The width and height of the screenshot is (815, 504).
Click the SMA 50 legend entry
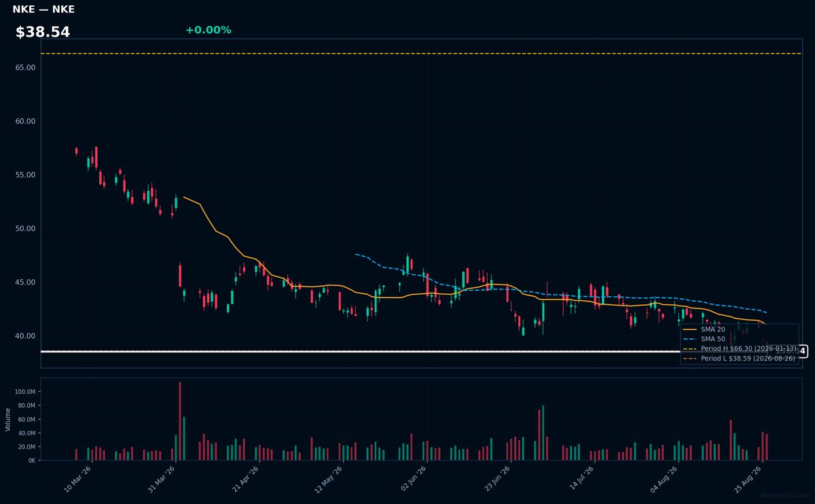703,339
